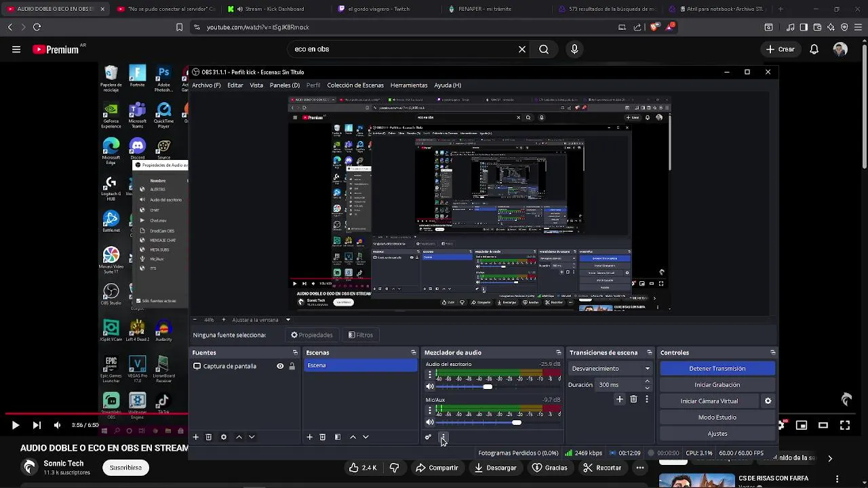Undock the Controles panel
The width and height of the screenshot is (868, 488).
(x=772, y=352)
